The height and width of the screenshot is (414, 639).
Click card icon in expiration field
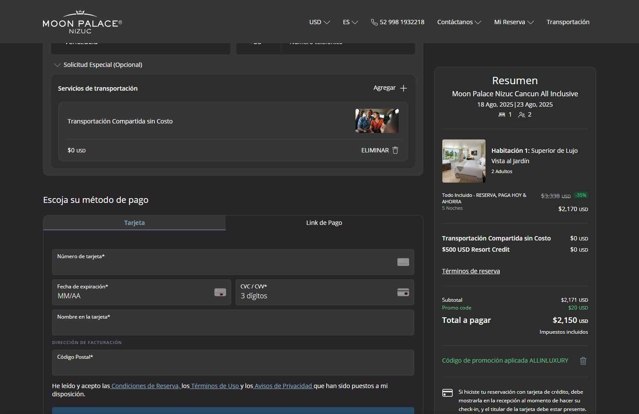(220, 292)
